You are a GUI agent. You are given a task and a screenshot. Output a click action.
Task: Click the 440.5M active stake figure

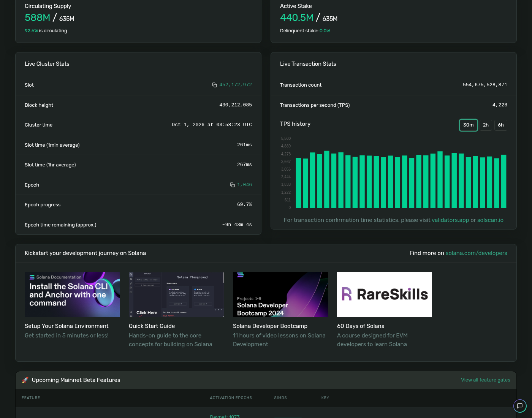coord(297,18)
